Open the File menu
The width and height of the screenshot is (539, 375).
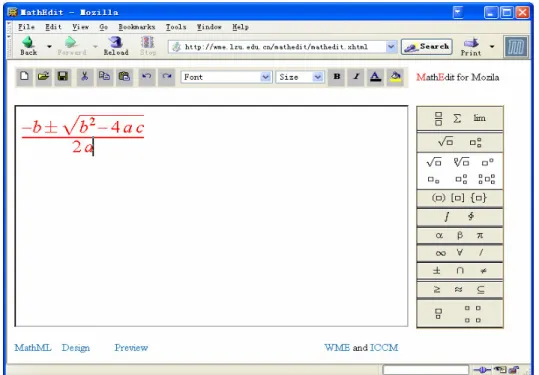click(x=26, y=27)
